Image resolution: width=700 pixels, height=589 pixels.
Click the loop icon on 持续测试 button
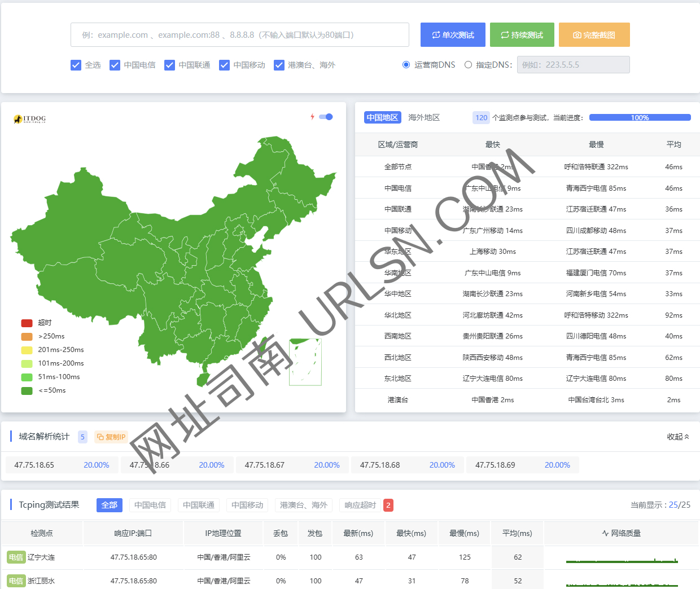505,34
